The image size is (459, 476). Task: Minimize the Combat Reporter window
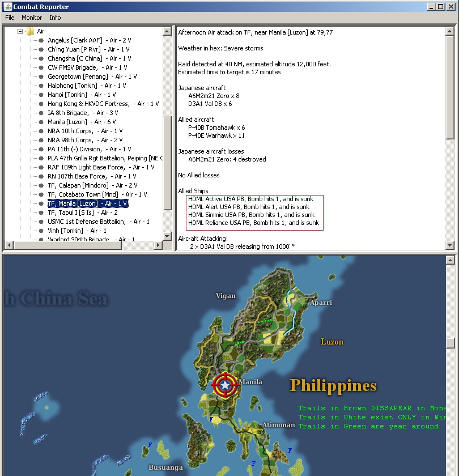coord(431,7)
